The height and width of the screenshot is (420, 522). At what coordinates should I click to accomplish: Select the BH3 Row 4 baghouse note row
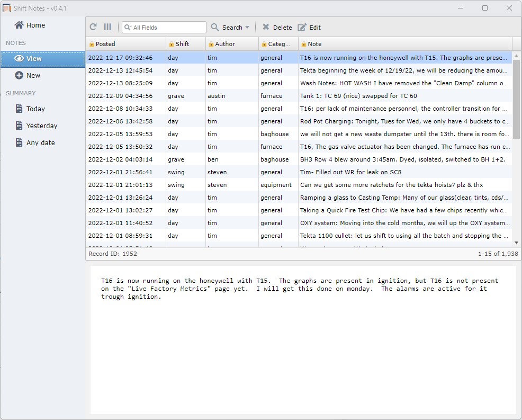point(299,159)
